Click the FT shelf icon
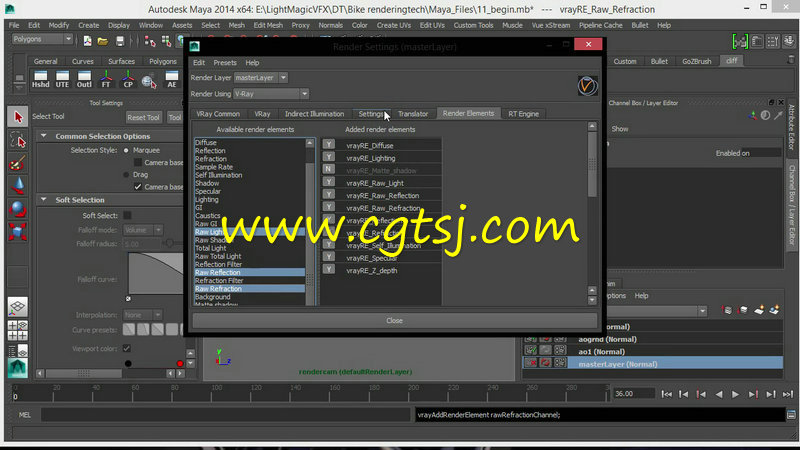The width and height of the screenshot is (800, 450). tap(106, 80)
